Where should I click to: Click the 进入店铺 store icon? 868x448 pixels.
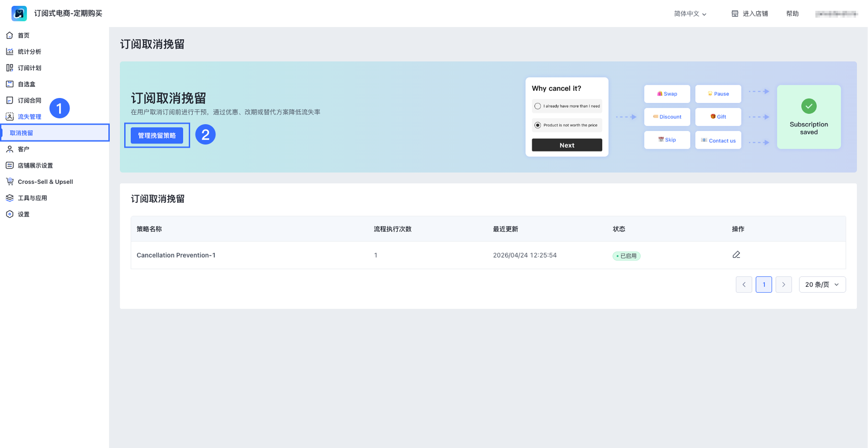(735, 14)
